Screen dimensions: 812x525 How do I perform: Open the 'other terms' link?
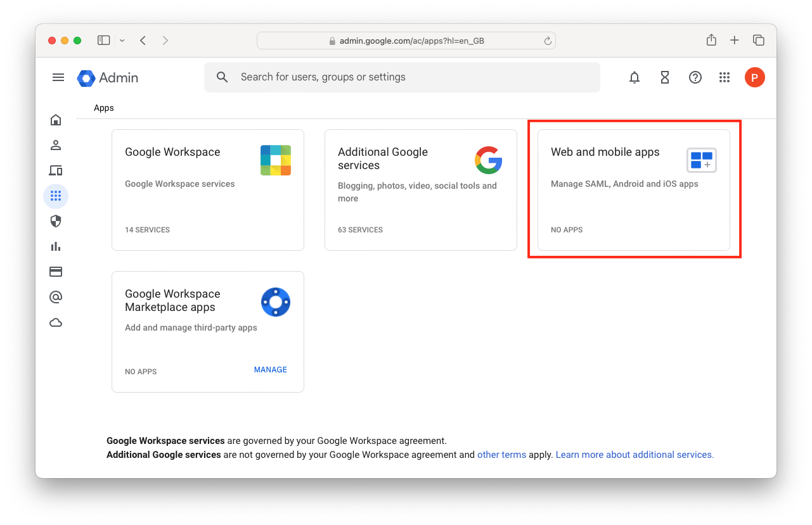(x=501, y=455)
